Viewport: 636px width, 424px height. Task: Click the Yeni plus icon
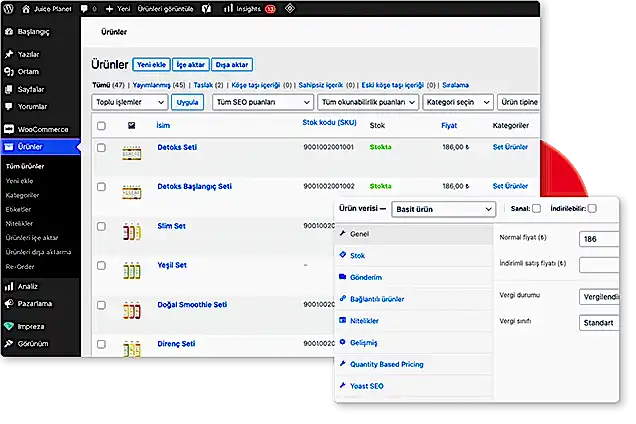point(109,9)
